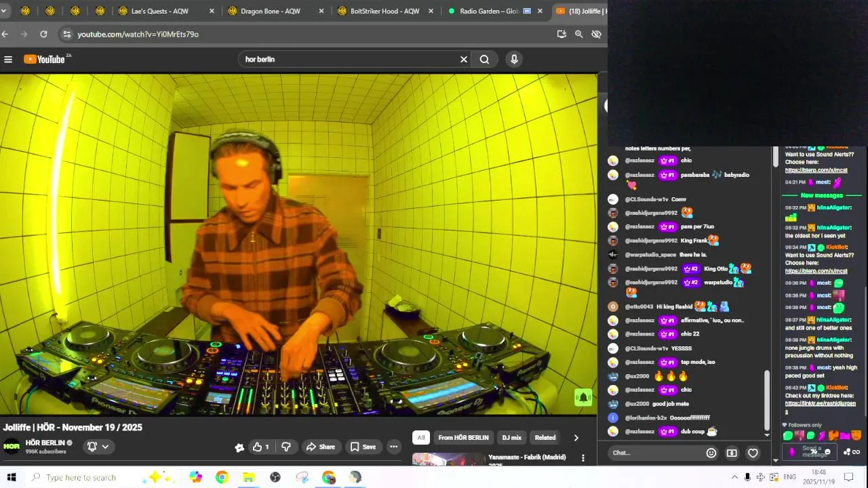Start voice search with the microphone

click(x=514, y=60)
